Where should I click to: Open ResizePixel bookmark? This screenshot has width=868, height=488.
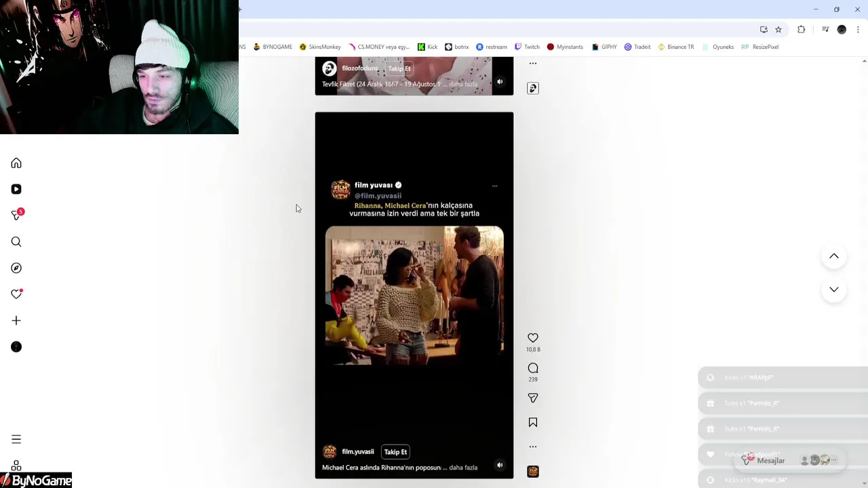[759, 47]
